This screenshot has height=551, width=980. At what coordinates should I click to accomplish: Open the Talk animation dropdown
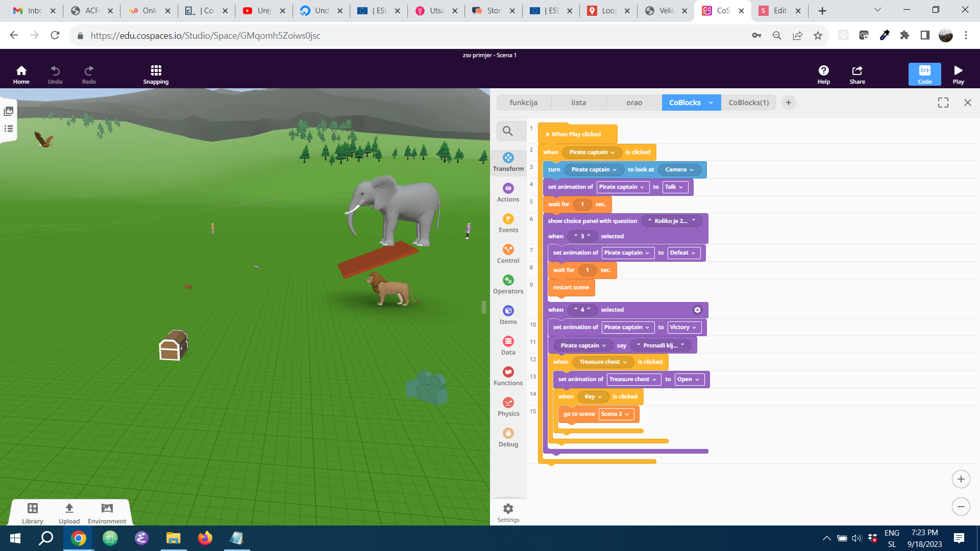point(675,187)
